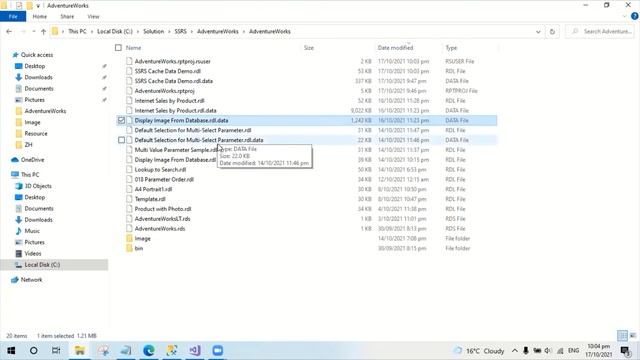This screenshot has width=640, height=360.
Task: Open the View ribbon tab
Action: pyautogui.click(x=93, y=16)
